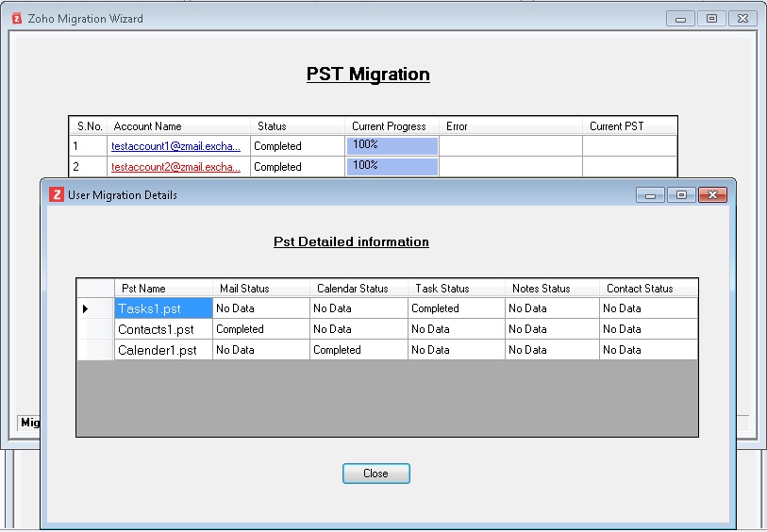767x532 pixels.
Task: Sort by Pst Name column header
Action: pos(162,289)
